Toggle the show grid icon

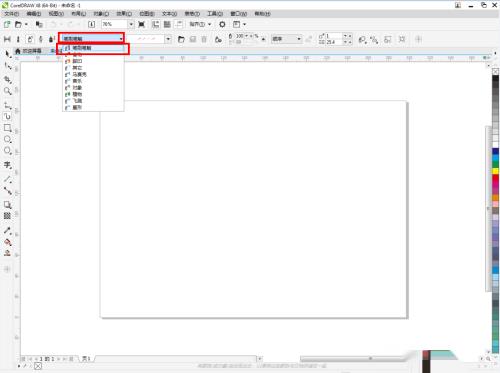pyautogui.click(x=167, y=24)
